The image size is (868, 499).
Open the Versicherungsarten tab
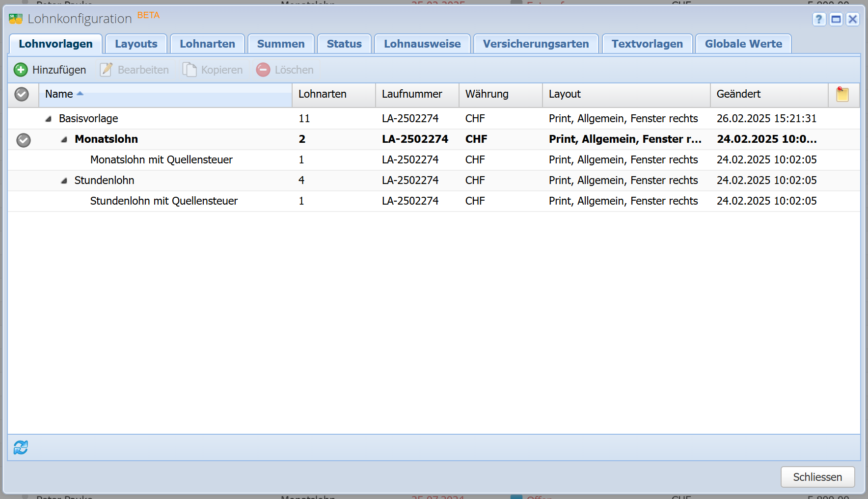(x=536, y=44)
